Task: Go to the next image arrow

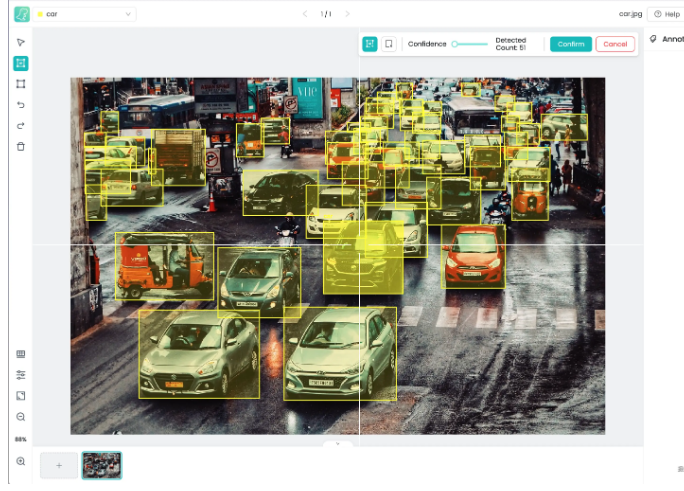Action: [347, 14]
